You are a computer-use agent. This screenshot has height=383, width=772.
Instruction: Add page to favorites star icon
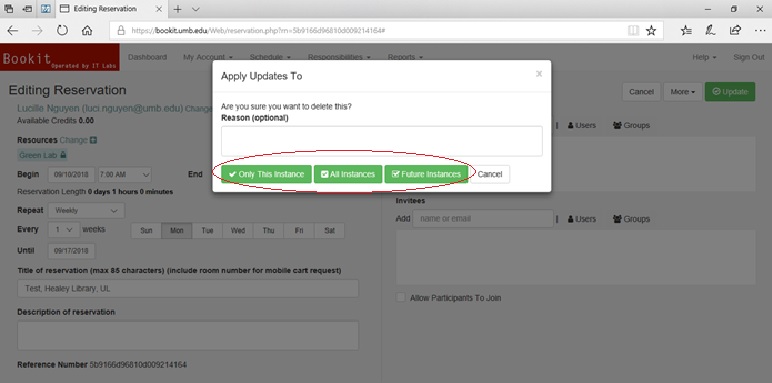click(651, 31)
